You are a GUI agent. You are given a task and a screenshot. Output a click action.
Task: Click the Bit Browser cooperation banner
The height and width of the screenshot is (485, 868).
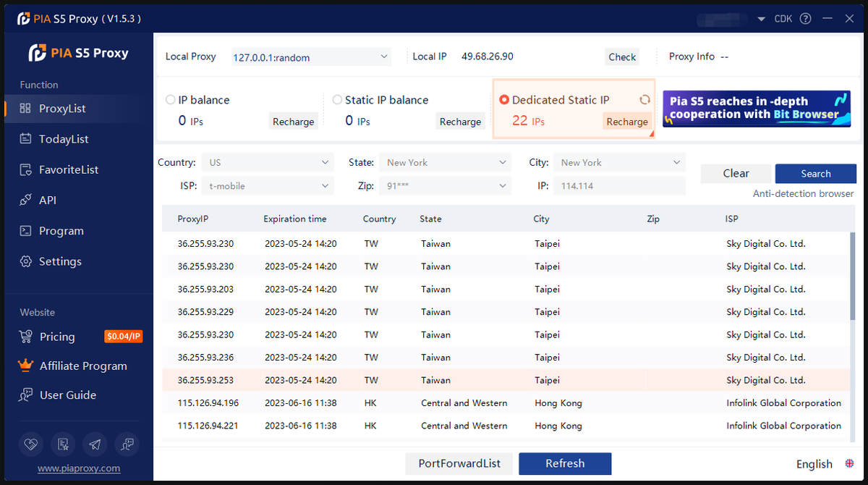757,109
